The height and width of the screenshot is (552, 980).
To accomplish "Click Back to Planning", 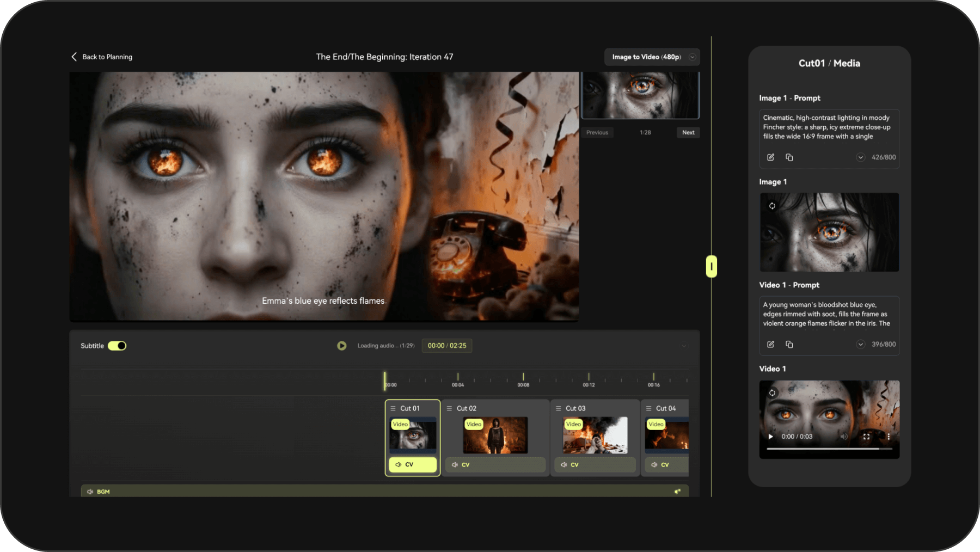I will pos(101,57).
